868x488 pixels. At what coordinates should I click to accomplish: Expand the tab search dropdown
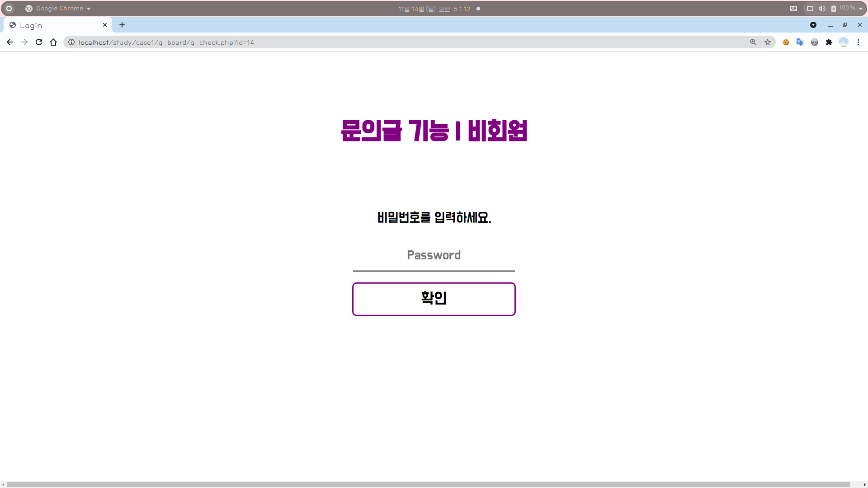click(x=813, y=25)
